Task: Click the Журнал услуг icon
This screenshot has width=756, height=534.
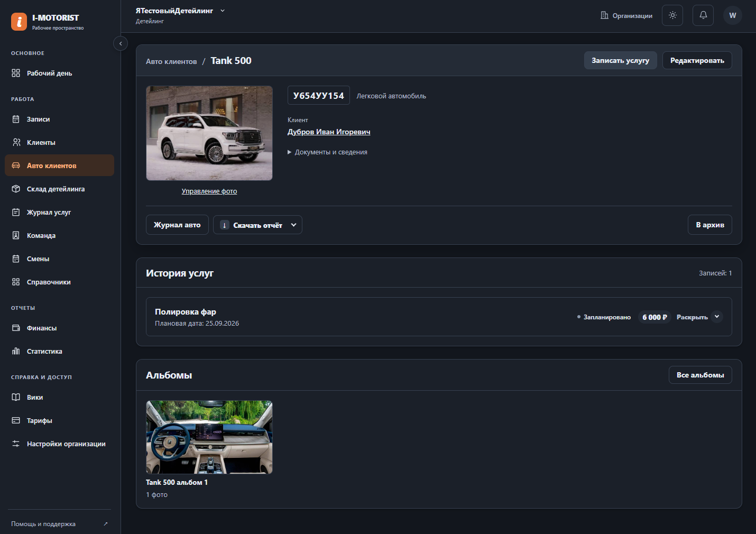Action: pyautogui.click(x=16, y=212)
